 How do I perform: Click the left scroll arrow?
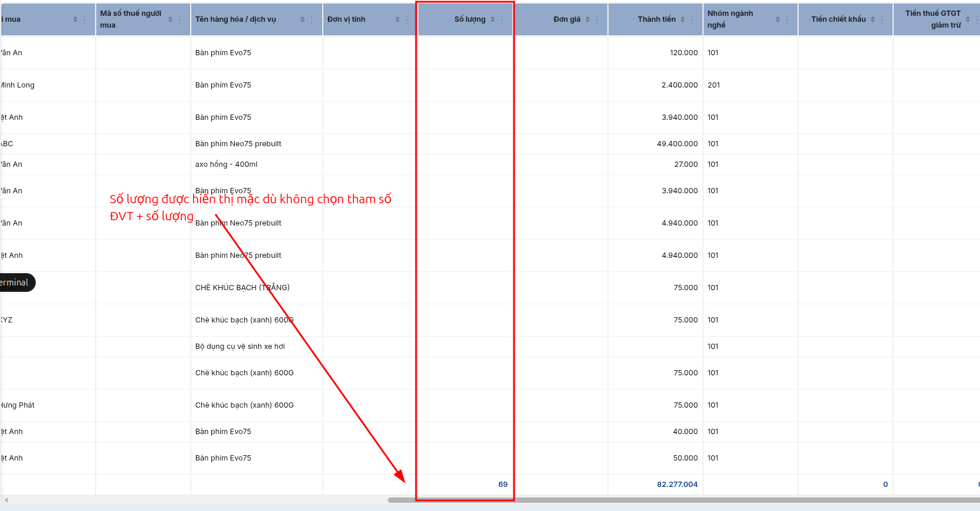tap(6, 500)
